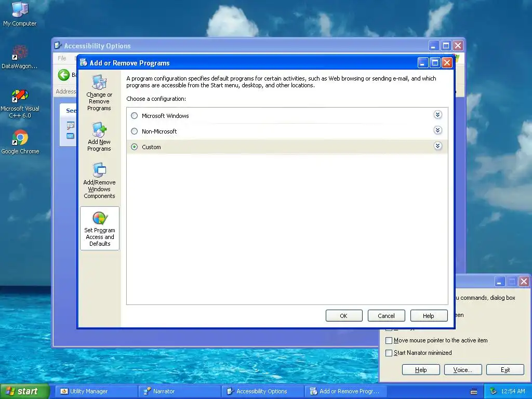This screenshot has width=532, height=399.
Task: Select Non-Microsoft configuration radio button
Action: click(x=135, y=131)
